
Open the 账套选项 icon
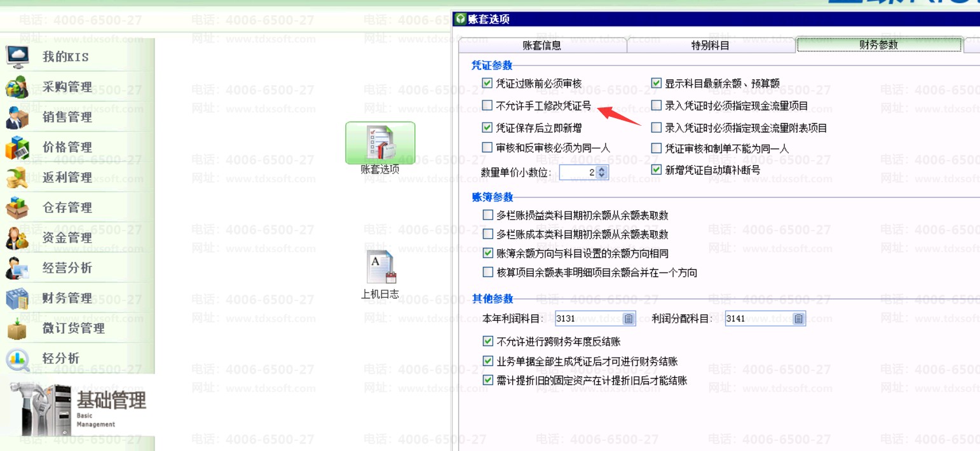pos(379,144)
